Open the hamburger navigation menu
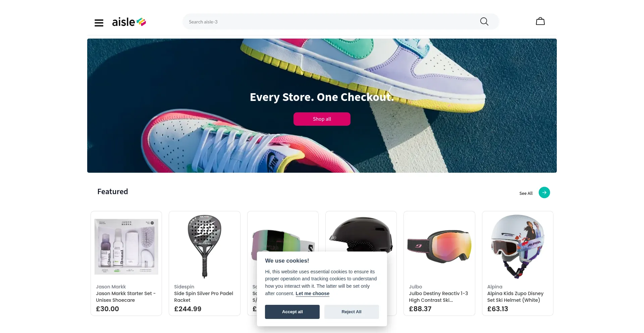 click(x=99, y=23)
